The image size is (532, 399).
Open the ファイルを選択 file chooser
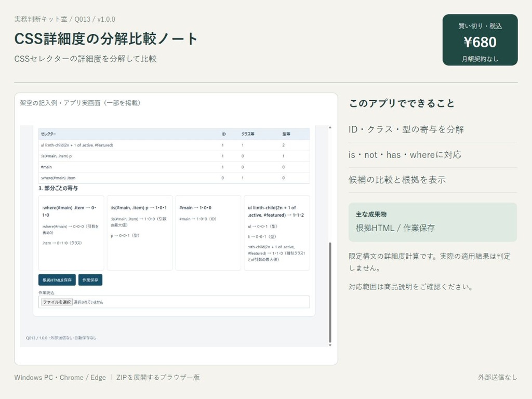(57, 302)
